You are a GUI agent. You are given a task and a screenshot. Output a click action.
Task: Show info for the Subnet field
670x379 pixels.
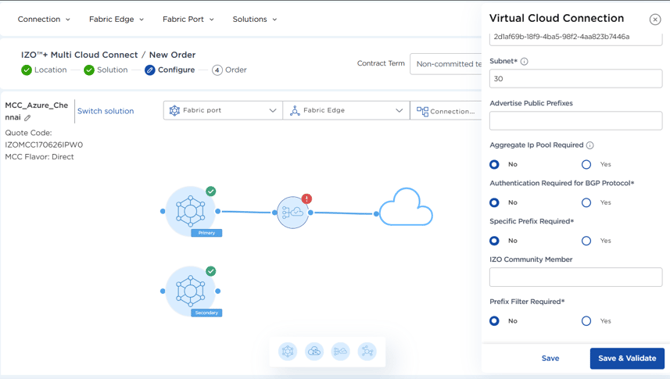pos(524,62)
